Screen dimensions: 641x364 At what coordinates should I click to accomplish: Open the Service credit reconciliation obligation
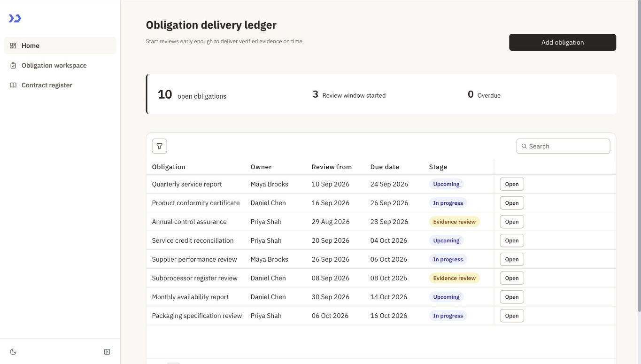[x=512, y=240]
